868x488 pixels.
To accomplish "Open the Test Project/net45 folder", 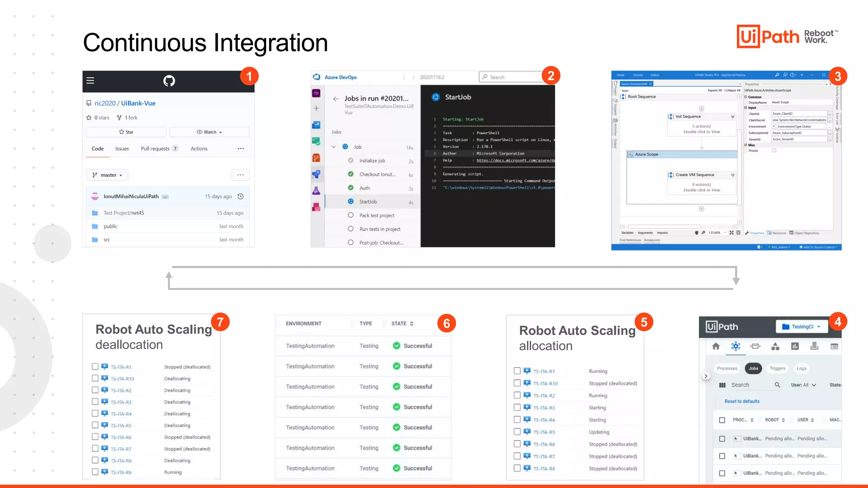I will point(124,213).
